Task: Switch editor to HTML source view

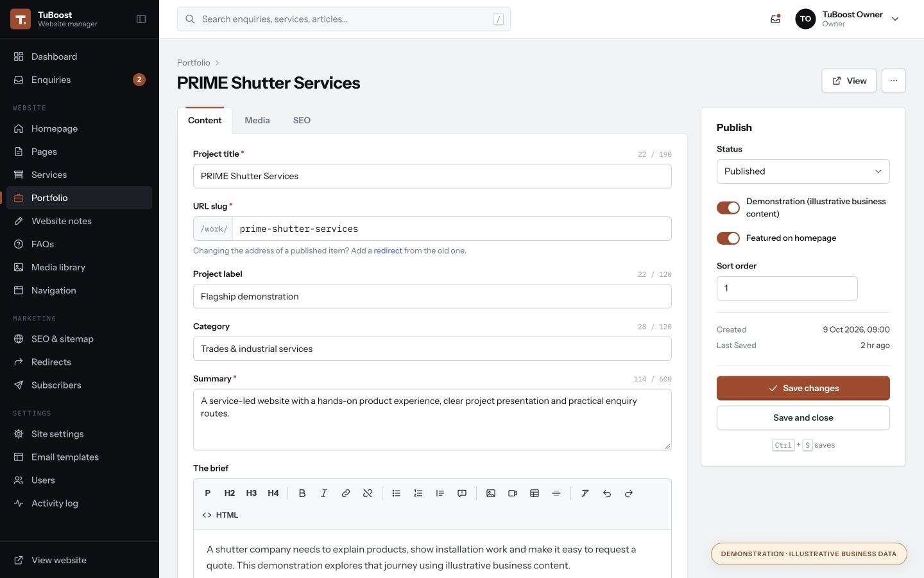Action: point(220,515)
